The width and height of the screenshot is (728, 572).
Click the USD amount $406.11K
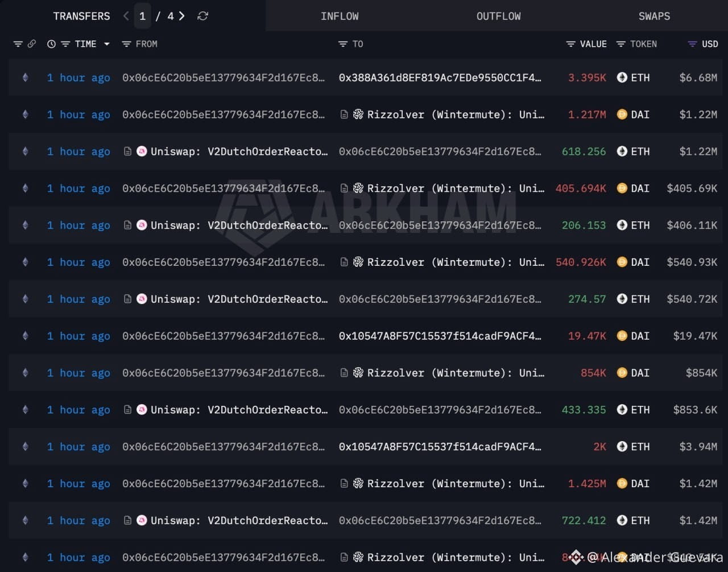click(692, 225)
